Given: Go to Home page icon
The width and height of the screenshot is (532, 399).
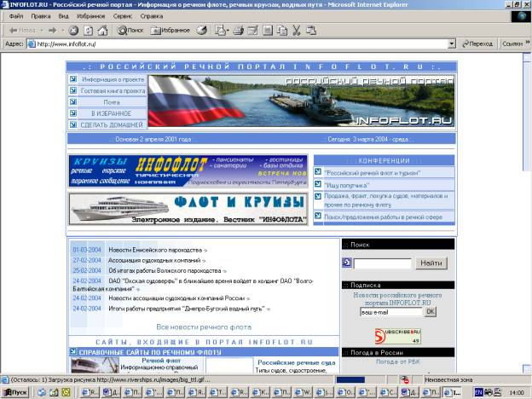Looking at the screenshot, I should click(103, 31).
